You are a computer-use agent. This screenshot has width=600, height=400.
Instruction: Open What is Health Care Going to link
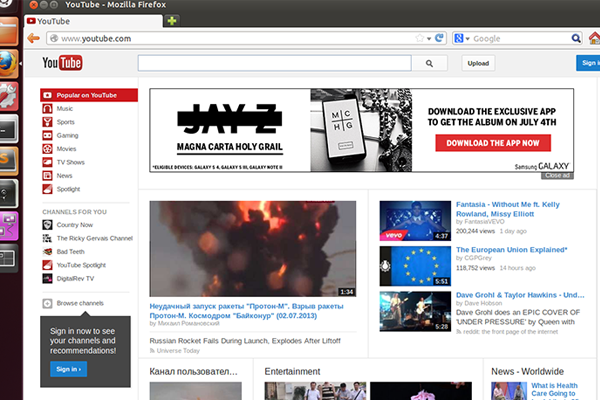pos(554,389)
